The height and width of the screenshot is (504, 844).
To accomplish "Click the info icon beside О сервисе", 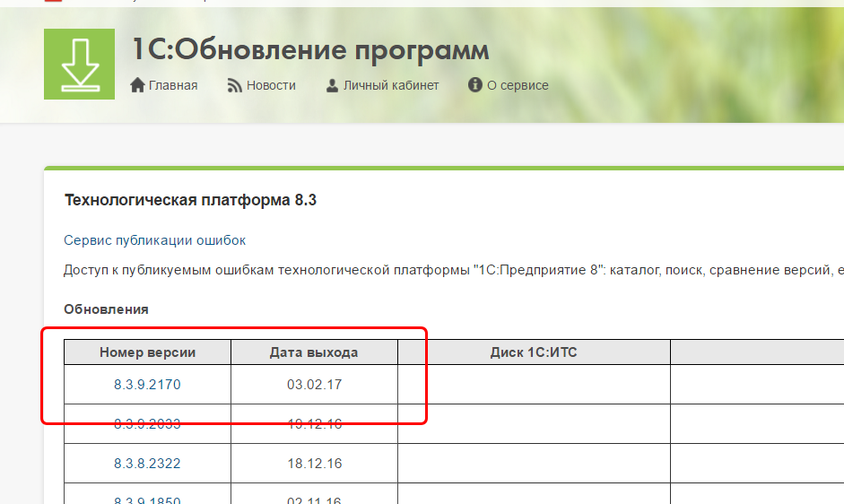I will coord(475,85).
